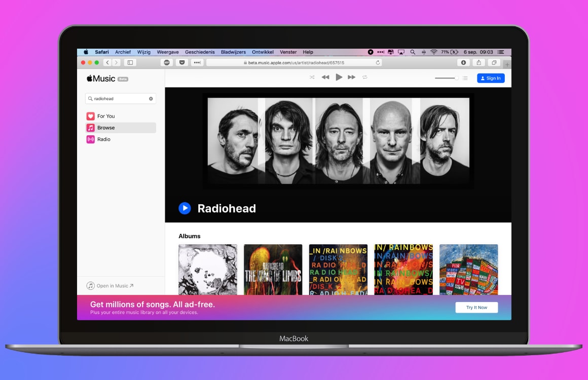Open the Apple menu
Image resolution: width=588 pixels, height=380 pixels.
[86, 52]
